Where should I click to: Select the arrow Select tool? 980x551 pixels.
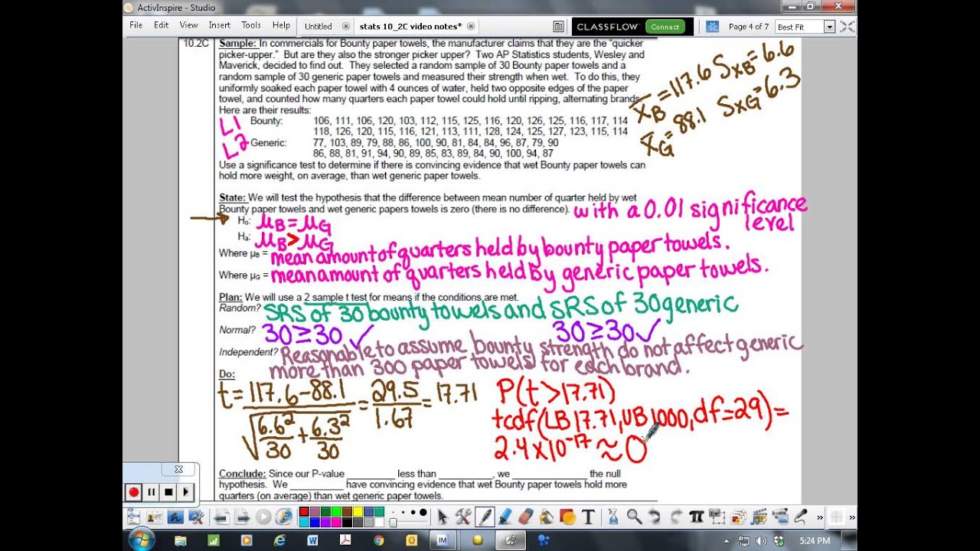pyautogui.click(x=443, y=517)
